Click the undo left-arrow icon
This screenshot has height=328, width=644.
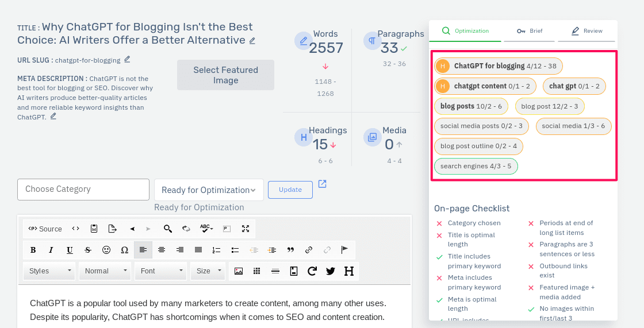(x=132, y=229)
